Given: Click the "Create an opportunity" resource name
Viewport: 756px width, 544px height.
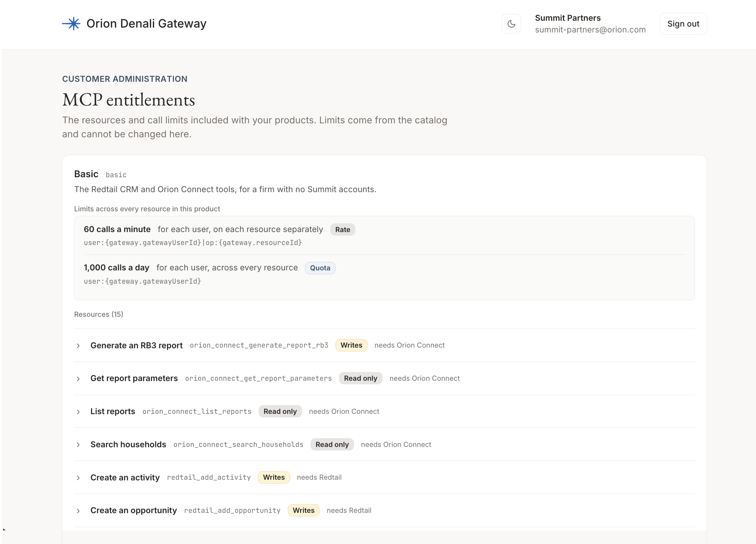Looking at the screenshot, I should pos(133,510).
